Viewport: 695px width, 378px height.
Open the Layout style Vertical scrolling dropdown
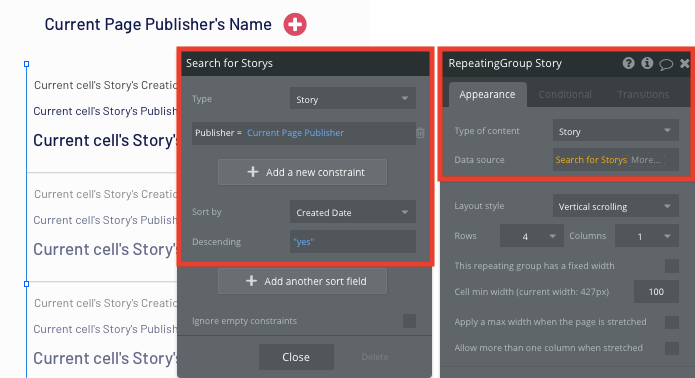616,206
